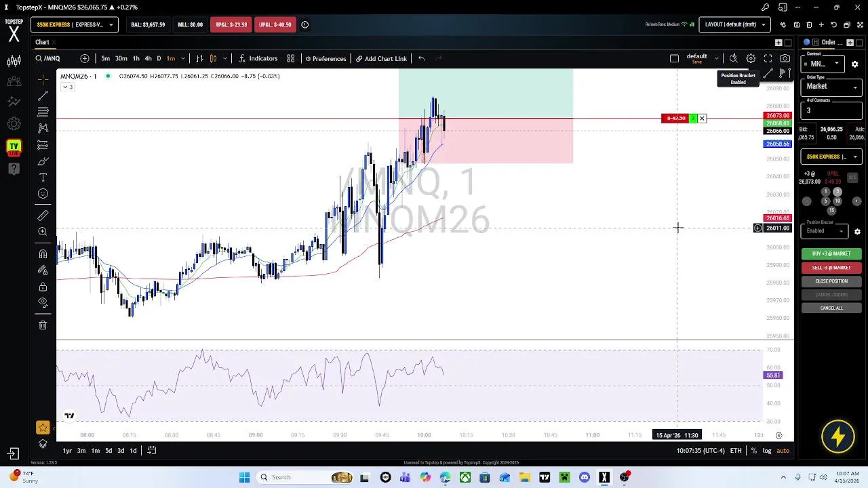Viewport: 868px width, 488px height.
Task: Open the Contract MNQ dropdown
Action: 823,64
